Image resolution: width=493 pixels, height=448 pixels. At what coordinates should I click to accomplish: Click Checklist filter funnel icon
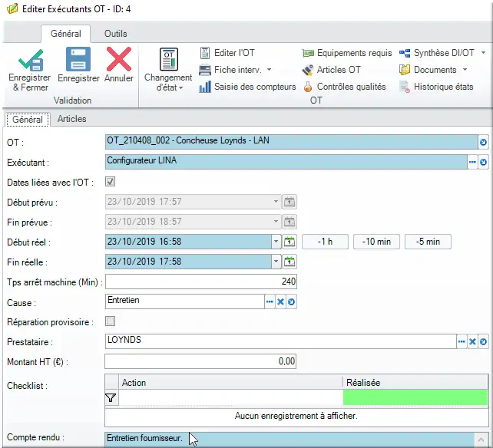[x=111, y=398]
